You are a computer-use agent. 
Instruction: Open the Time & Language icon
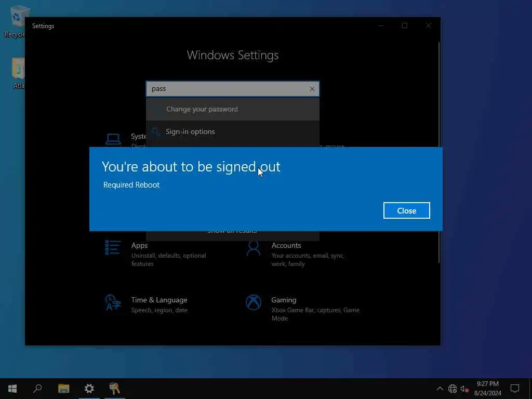(x=113, y=302)
